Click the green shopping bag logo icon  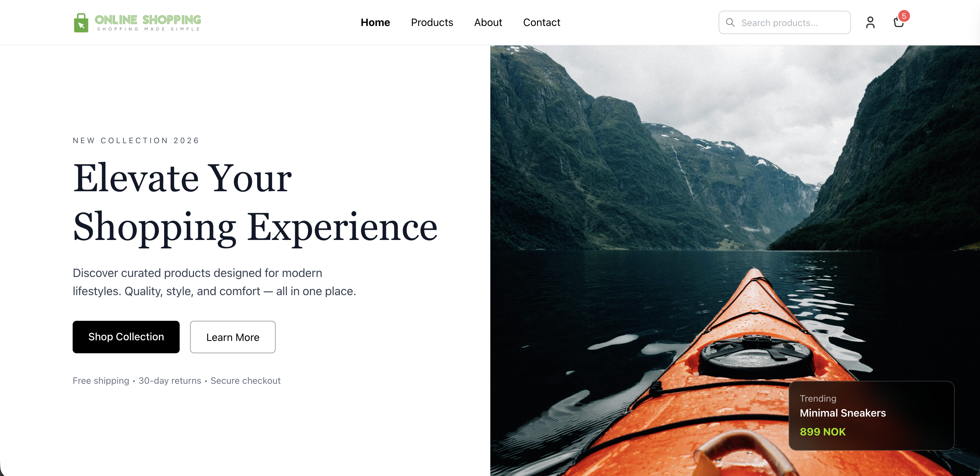[x=81, y=23]
